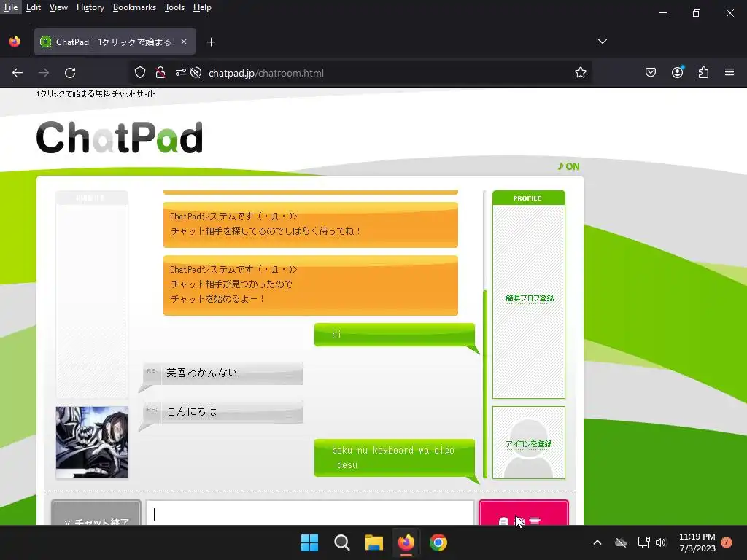Select the ChatPad browser tab
The image size is (747, 560).
115,42
